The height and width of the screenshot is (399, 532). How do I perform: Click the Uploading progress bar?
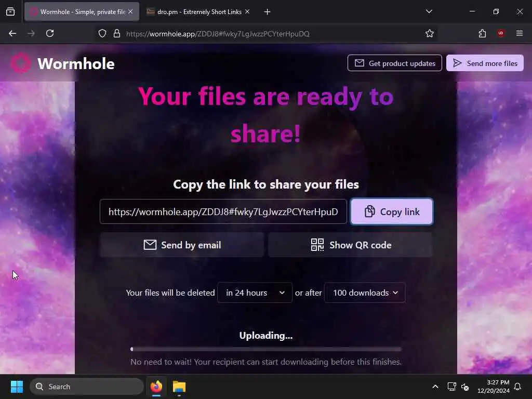[x=266, y=349]
